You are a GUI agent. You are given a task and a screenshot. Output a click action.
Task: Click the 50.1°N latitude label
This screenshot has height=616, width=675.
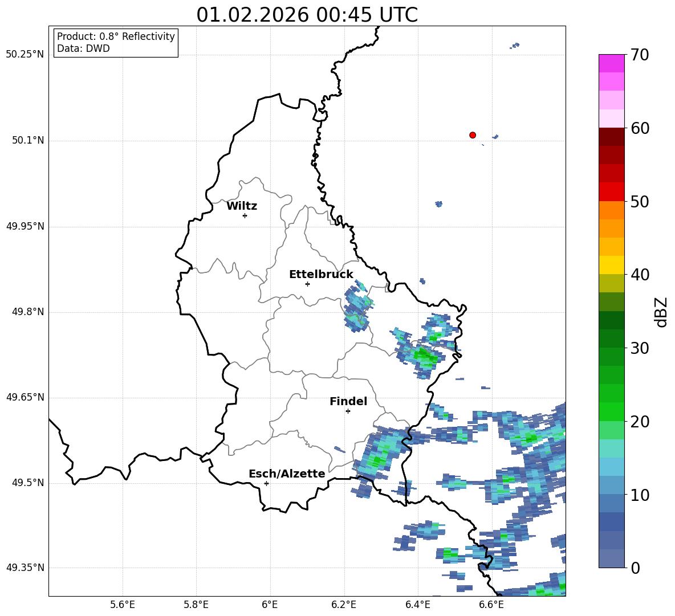click(x=28, y=140)
